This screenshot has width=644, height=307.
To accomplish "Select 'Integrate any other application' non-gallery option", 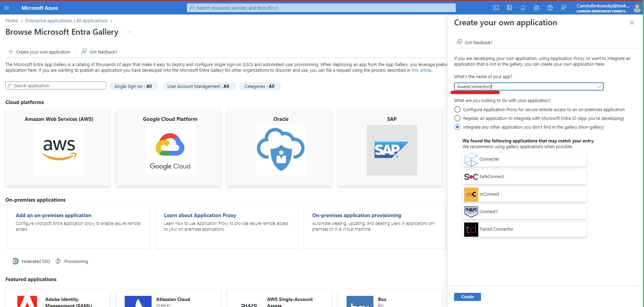I will [x=457, y=127].
